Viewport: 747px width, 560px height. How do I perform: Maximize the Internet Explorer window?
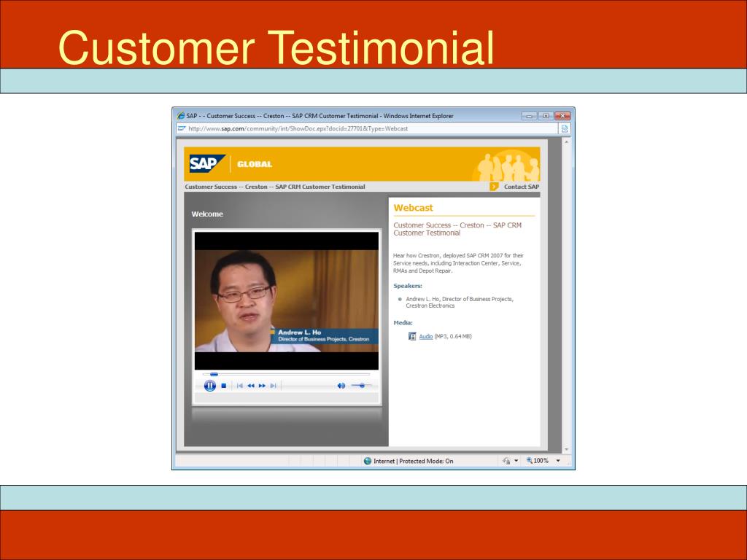pyautogui.click(x=546, y=116)
